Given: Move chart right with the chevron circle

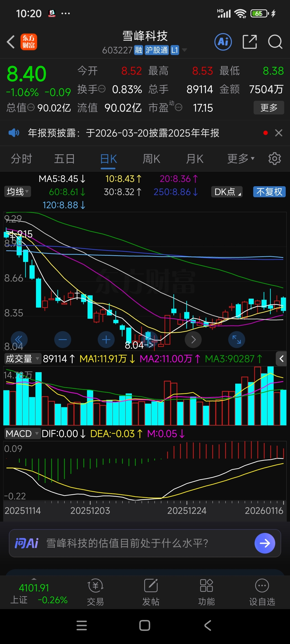Looking at the screenshot, I should 193,340.
